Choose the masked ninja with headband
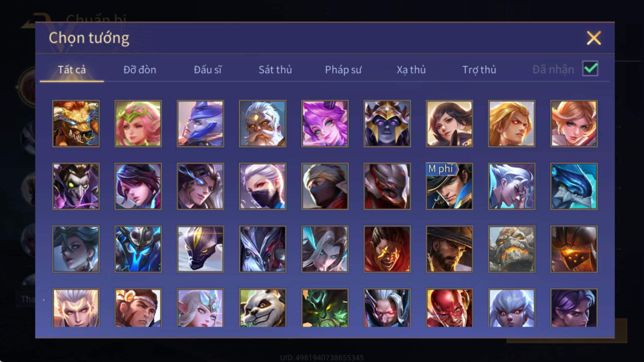 325,186
